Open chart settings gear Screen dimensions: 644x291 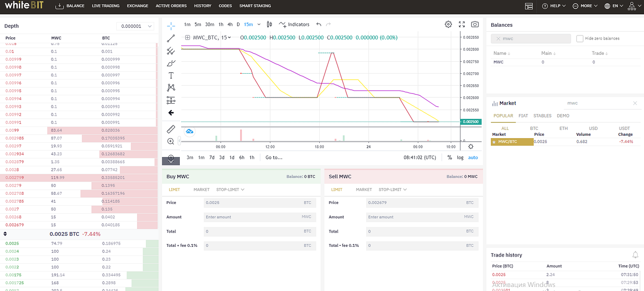pyautogui.click(x=448, y=24)
